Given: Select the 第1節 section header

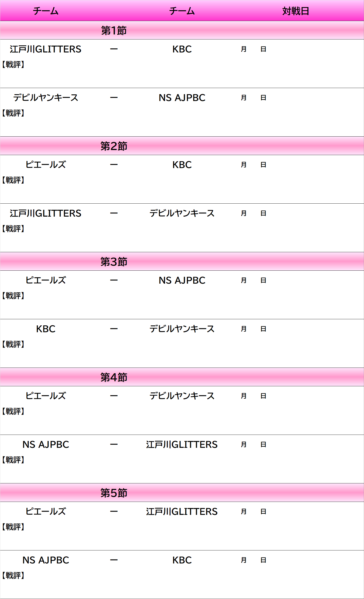Looking at the screenshot, I should [114, 31].
